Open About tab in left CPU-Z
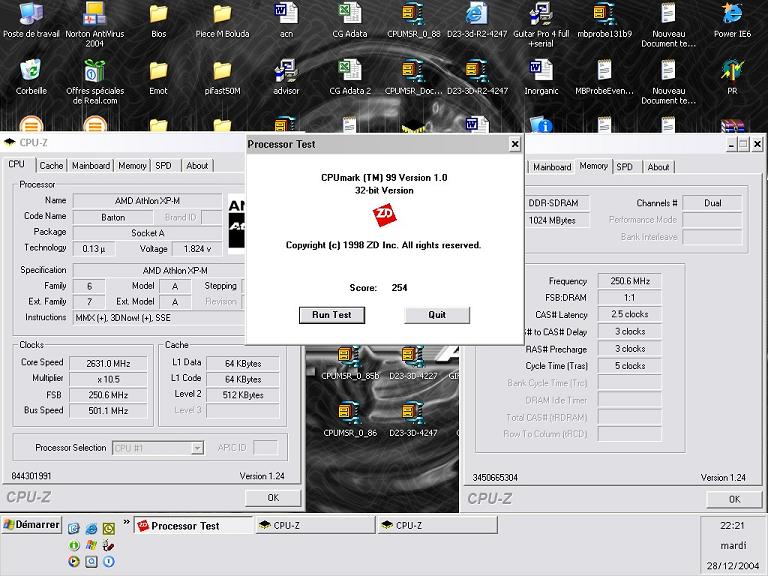Screen dimensions: 768x576 pyautogui.click(x=197, y=166)
